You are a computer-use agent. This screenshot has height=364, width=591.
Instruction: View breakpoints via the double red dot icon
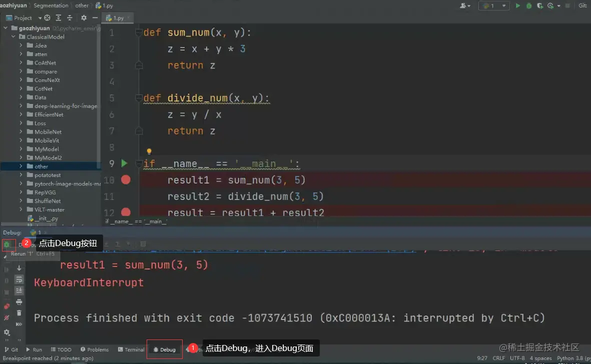click(7, 306)
